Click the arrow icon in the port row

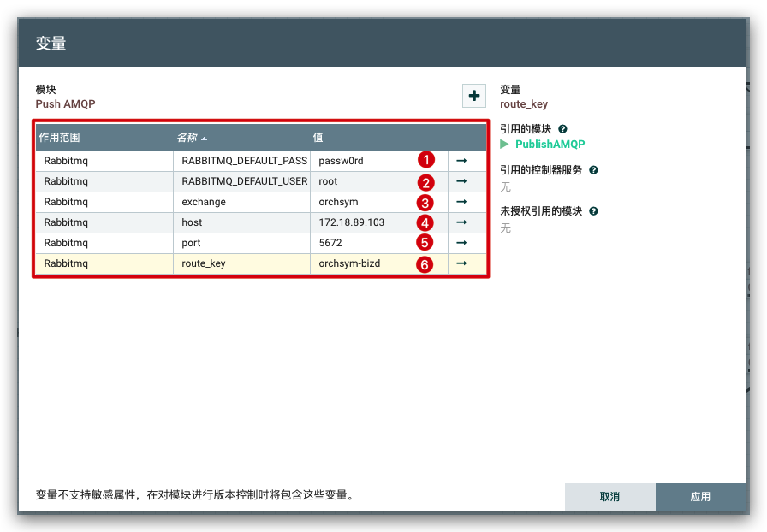tap(461, 243)
